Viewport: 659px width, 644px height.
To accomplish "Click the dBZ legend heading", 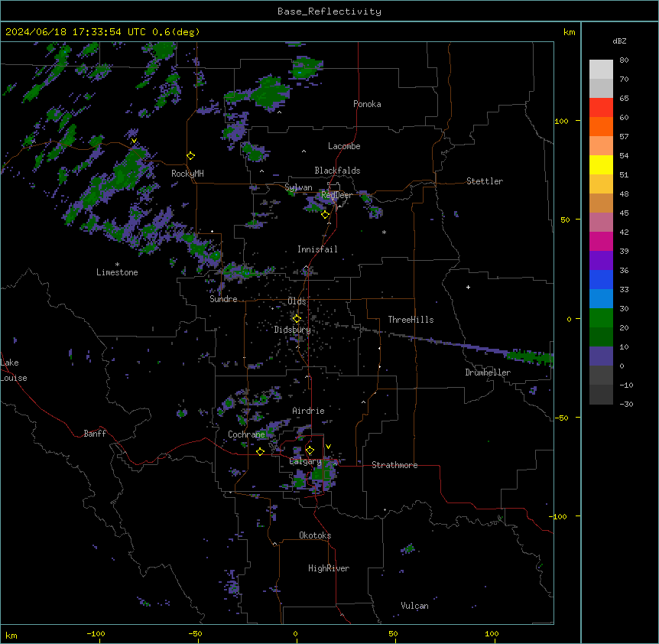I will (619, 41).
